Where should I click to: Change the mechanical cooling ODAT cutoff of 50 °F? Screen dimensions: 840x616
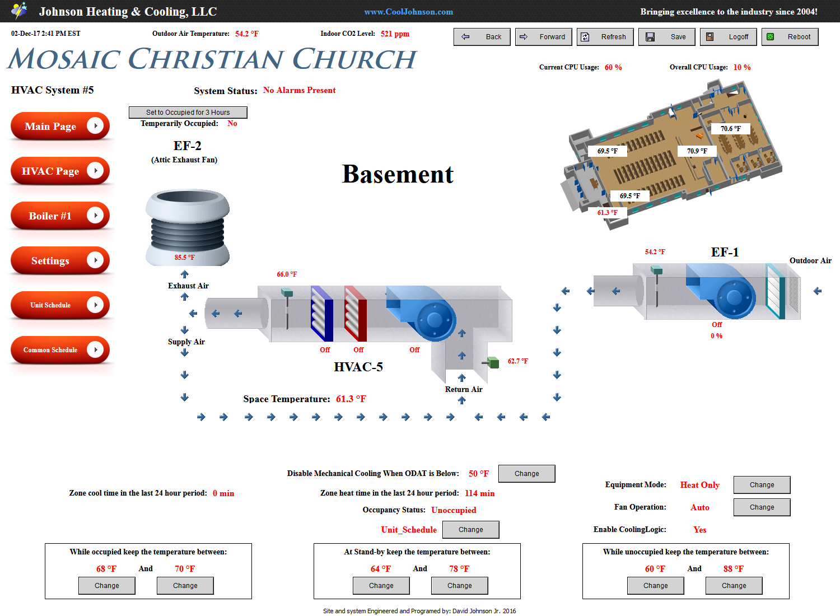click(x=526, y=474)
